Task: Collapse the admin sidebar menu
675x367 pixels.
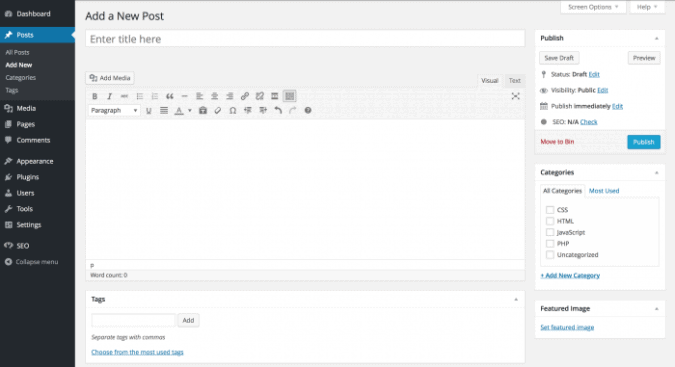Action: [31, 262]
